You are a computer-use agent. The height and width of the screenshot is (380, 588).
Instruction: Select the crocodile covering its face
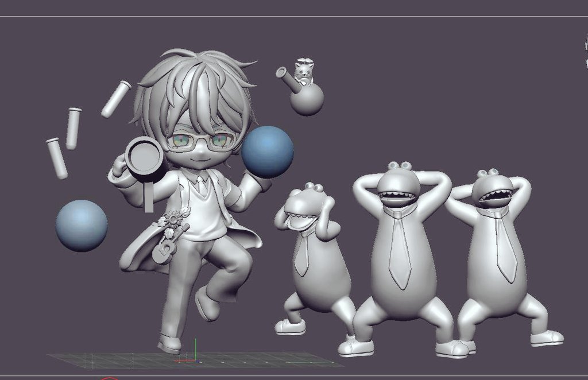(314, 258)
